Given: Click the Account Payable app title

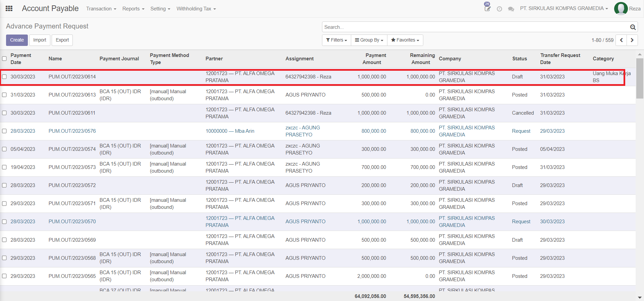Looking at the screenshot, I should (50, 8).
